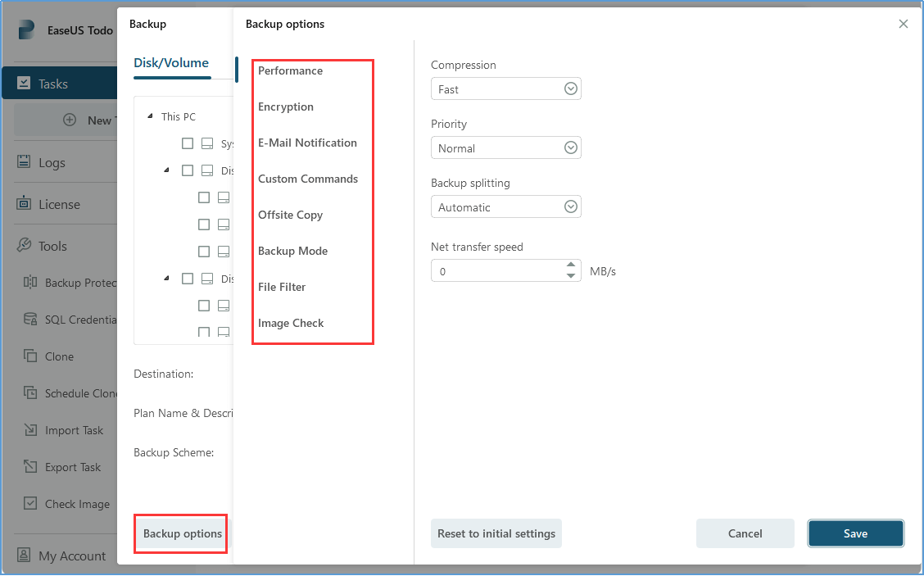
Task: Click the Clone icon in sidebar
Action: pyautogui.click(x=30, y=356)
